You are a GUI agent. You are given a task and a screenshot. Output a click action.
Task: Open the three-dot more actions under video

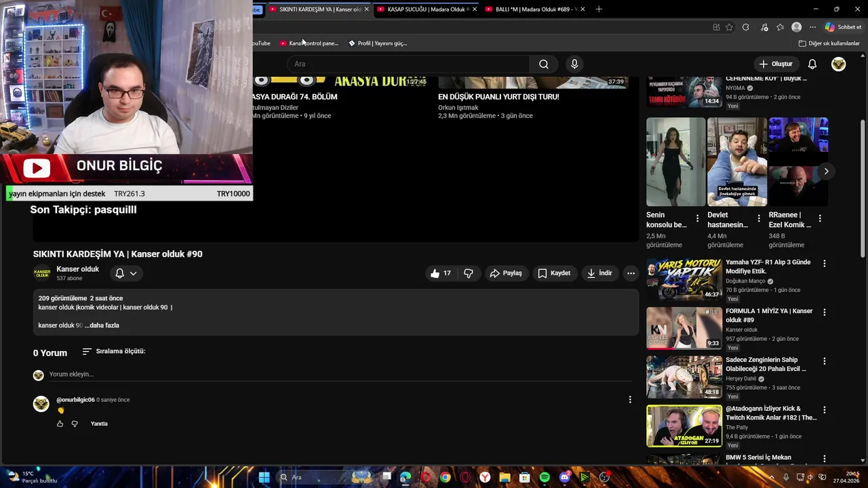(x=631, y=273)
